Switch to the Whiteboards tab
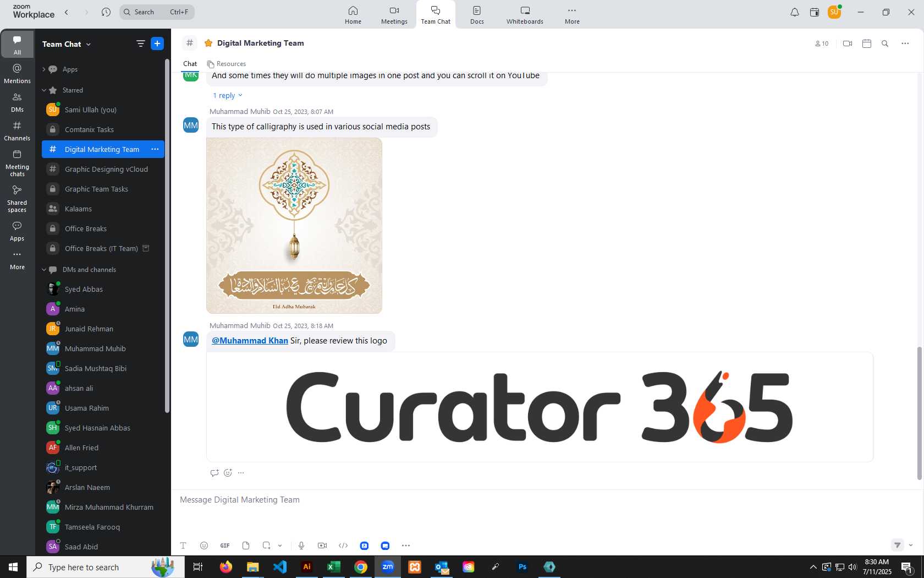 pos(525,15)
